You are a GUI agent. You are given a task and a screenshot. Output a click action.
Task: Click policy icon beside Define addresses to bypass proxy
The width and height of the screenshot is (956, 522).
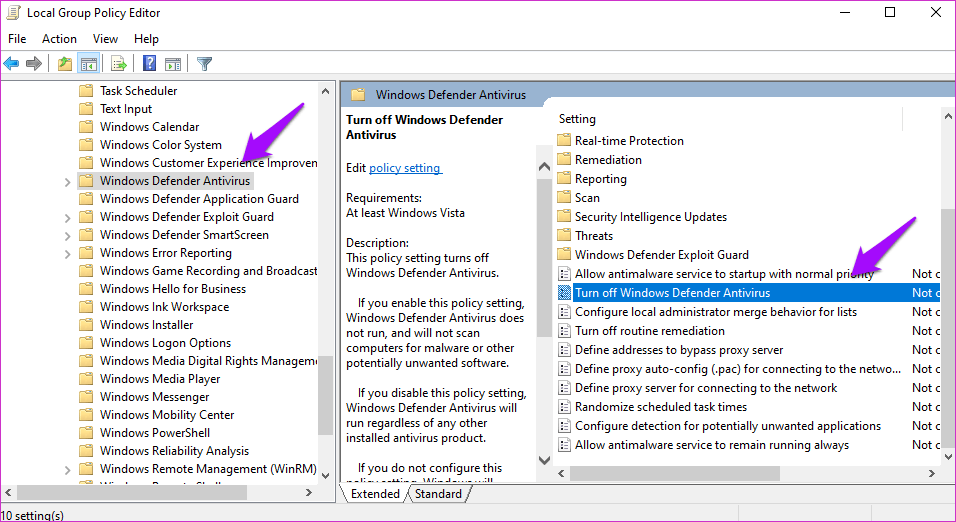tap(565, 350)
